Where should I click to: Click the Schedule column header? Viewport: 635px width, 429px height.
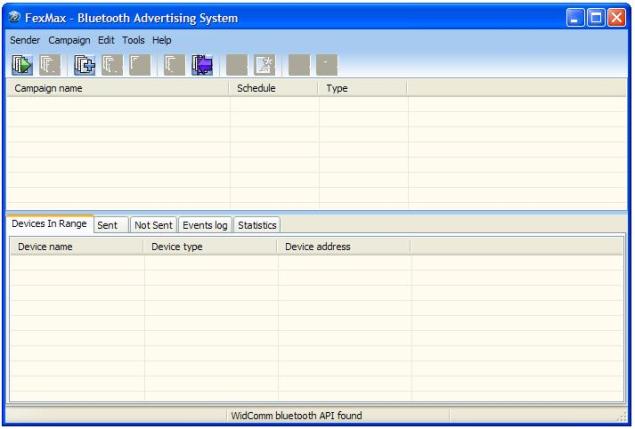[x=273, y=88]
